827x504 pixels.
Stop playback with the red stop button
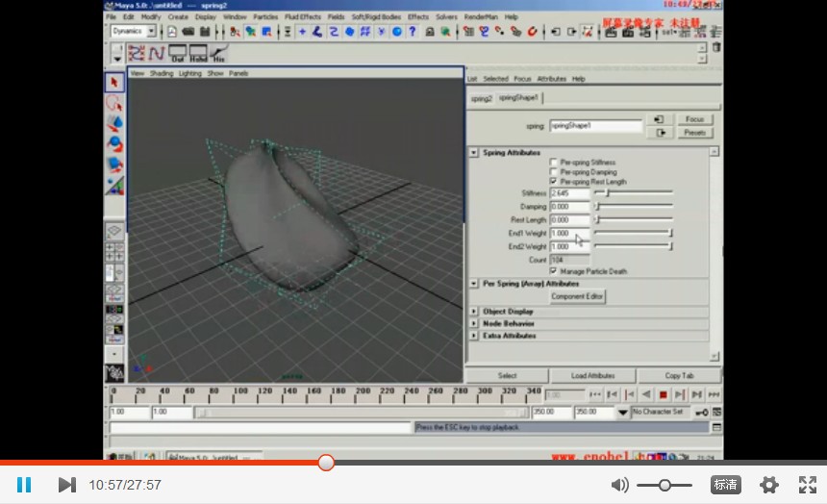tap(663, 394)
